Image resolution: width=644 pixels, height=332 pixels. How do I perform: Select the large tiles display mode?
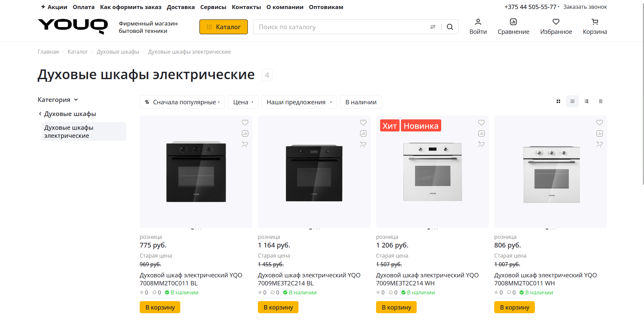point(558,101)
